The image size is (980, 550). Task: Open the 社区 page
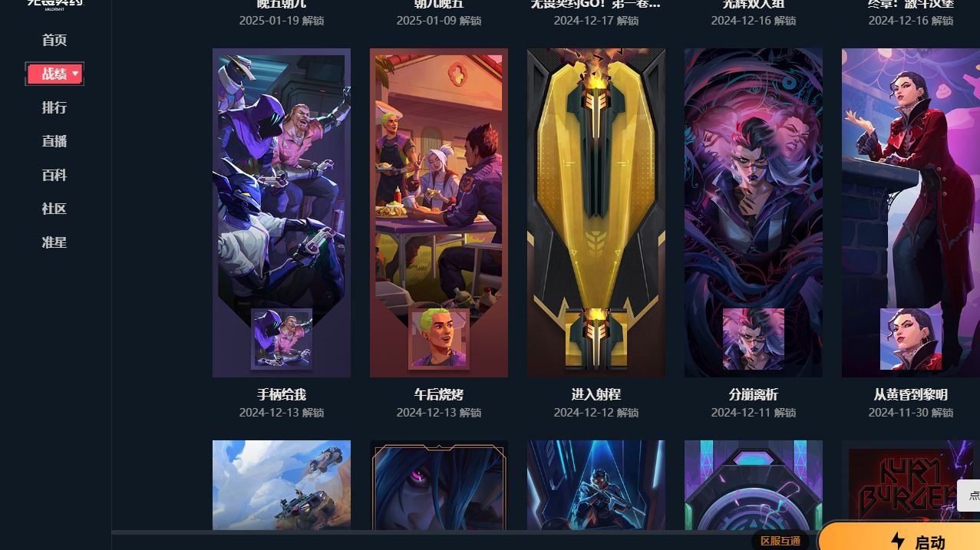pyautogui.click(x=54, y=209)
